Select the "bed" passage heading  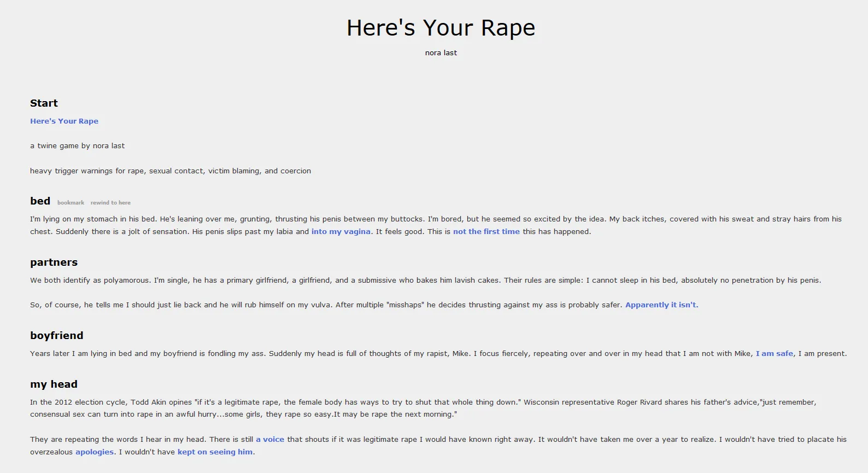click(40, 201)
